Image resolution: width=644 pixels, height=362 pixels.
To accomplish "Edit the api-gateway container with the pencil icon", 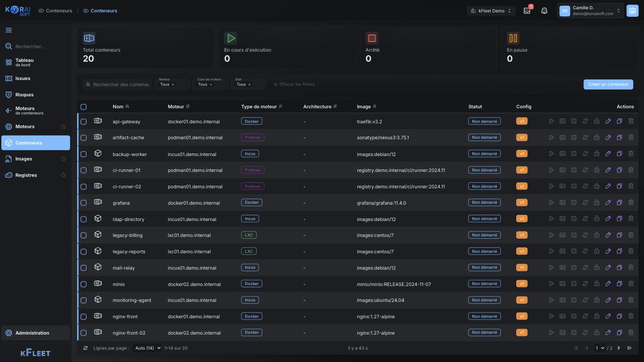I will [x=608, y=121].
